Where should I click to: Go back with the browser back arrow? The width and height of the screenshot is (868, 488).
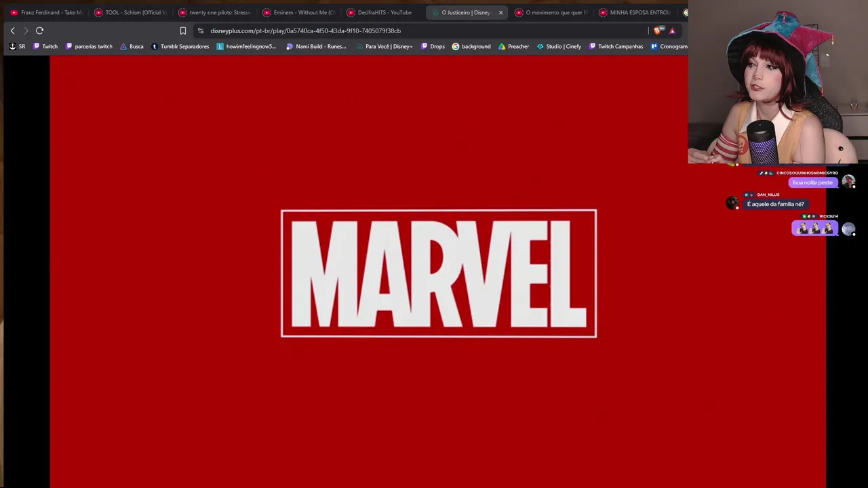point(12,30)
